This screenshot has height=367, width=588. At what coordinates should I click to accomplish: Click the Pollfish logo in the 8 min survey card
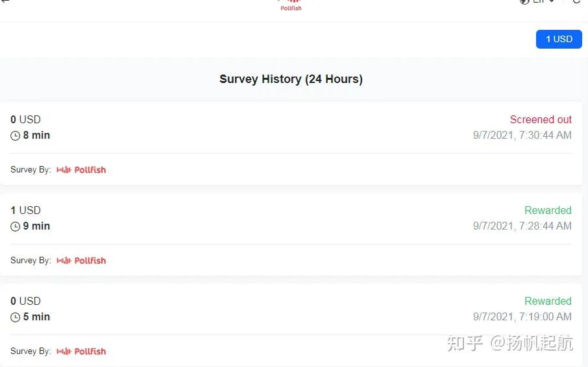click(x=81, y=170)
